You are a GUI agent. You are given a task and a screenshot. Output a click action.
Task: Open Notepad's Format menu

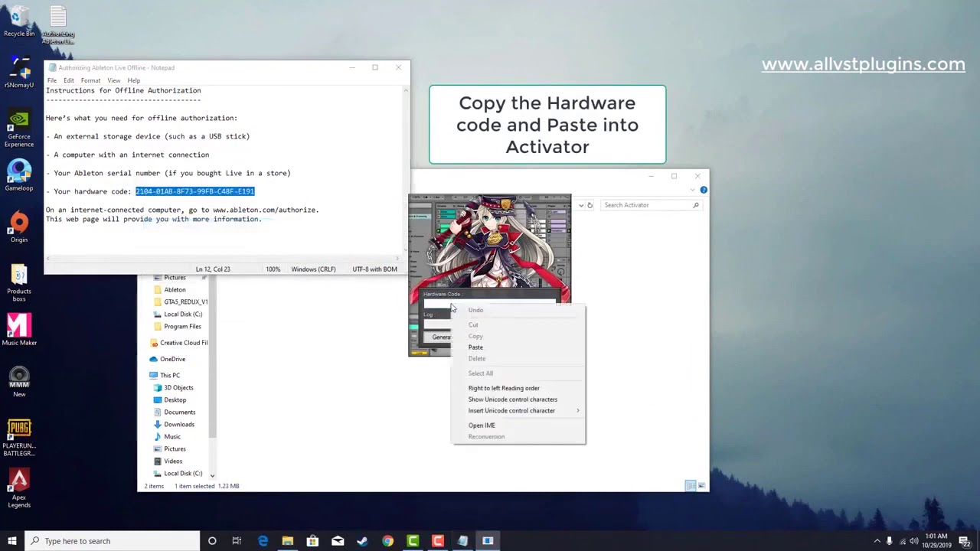coord(90,80)
